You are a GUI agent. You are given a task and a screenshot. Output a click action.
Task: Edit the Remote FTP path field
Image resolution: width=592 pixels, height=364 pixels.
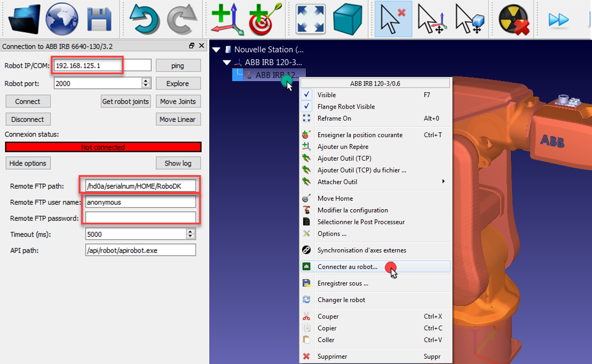pos(140,186)
